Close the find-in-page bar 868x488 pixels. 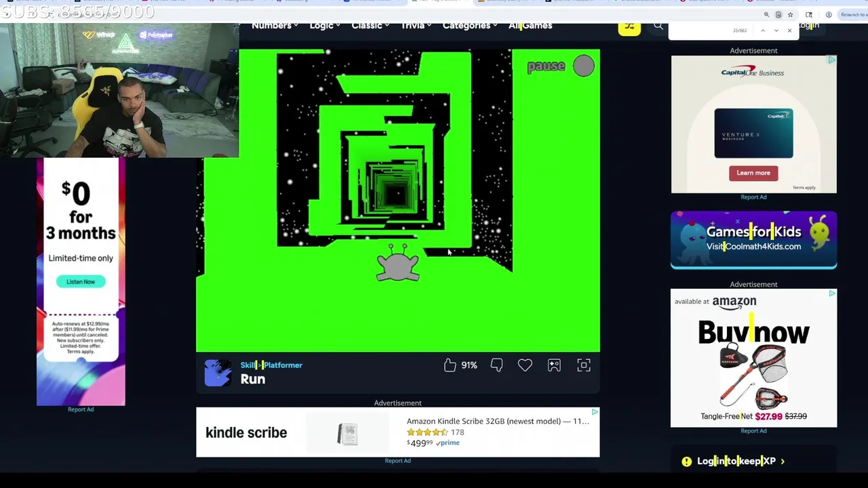tap(789, 30)
